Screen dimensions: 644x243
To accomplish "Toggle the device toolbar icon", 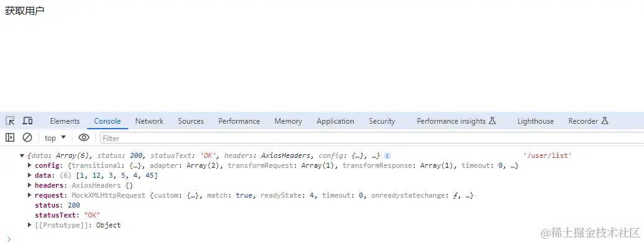I will point(27,121).
